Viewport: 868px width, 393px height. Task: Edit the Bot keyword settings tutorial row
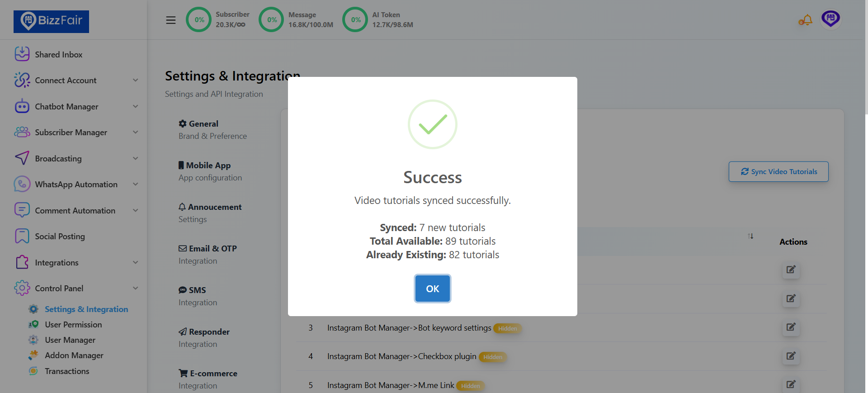[791, 327]
